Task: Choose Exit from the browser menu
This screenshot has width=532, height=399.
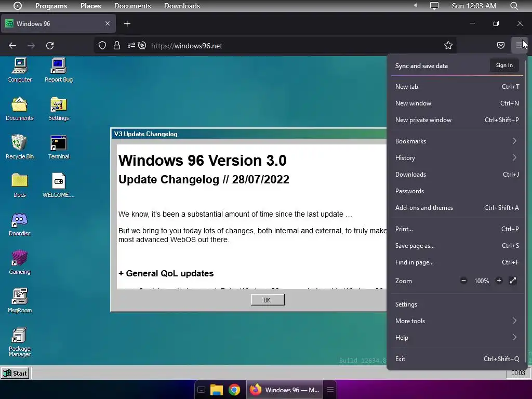Action: click(457, 359)
